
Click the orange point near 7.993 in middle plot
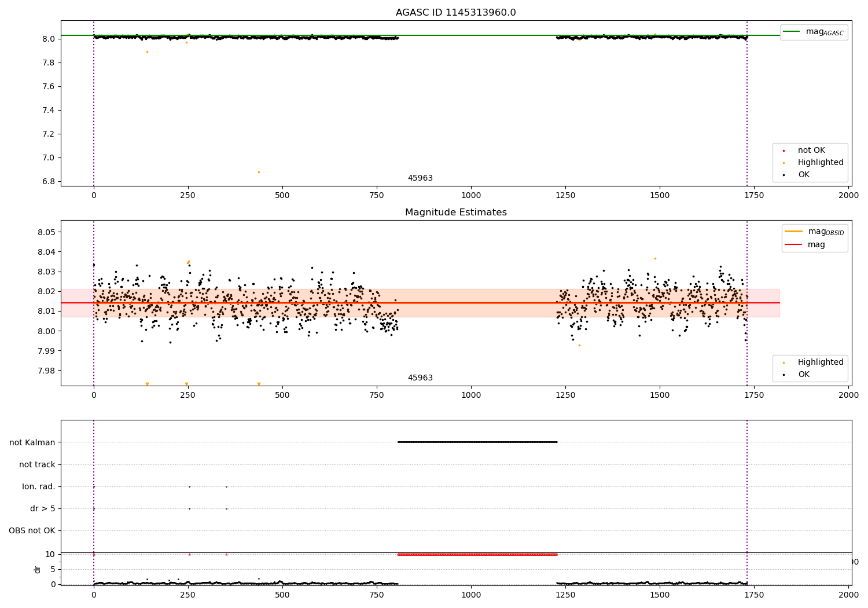coord(579,345)
